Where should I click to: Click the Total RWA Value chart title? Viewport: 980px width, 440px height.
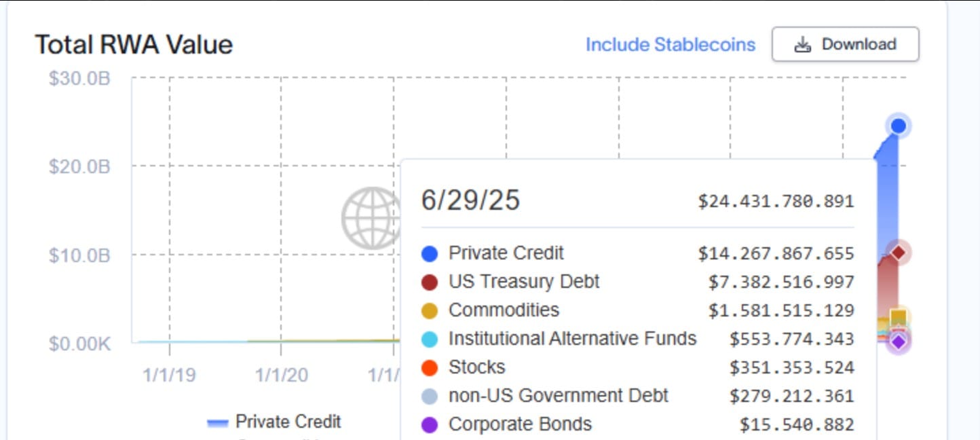coord(134,45)
